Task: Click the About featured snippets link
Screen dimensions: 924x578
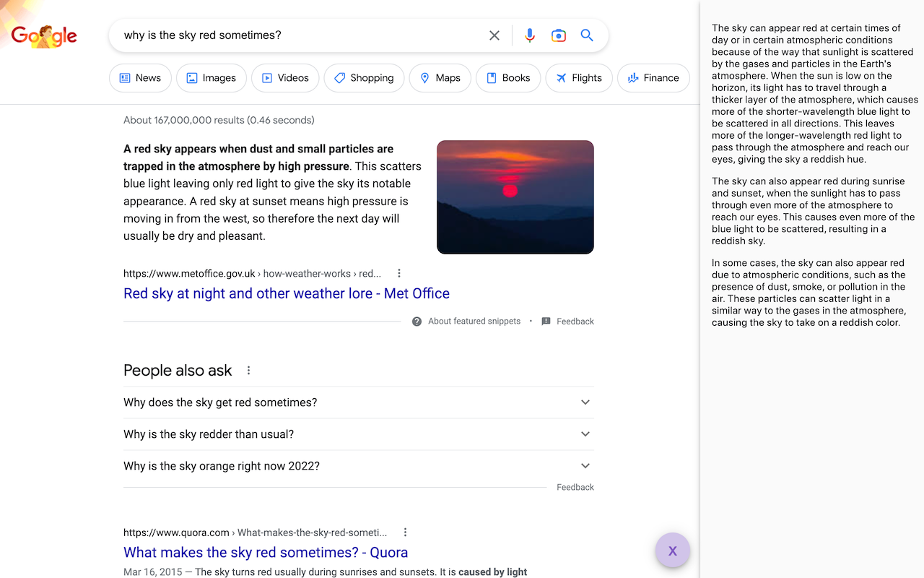Action: click(x=474, y=322)
